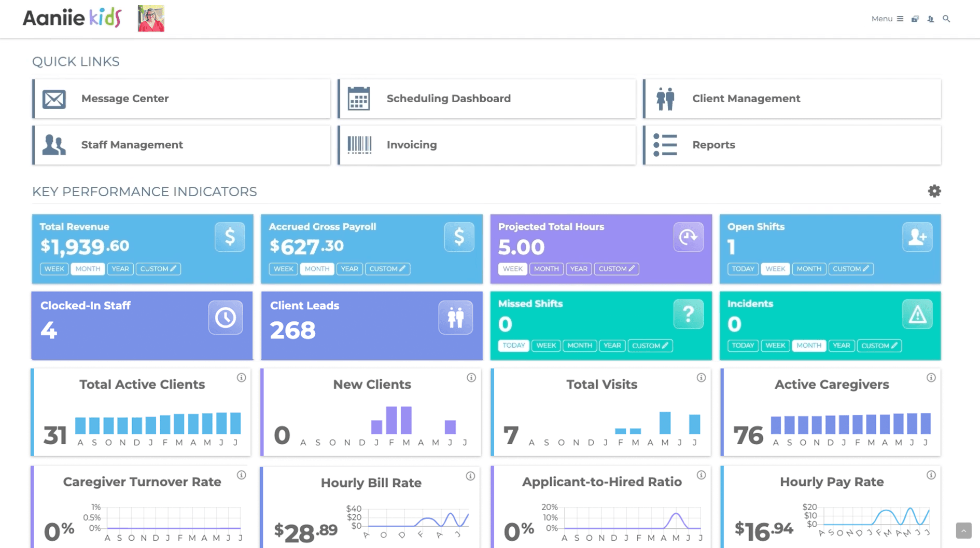Select WEEK range for Total Revenue
The image size is (980, 548).
click(x=54, y=269)
